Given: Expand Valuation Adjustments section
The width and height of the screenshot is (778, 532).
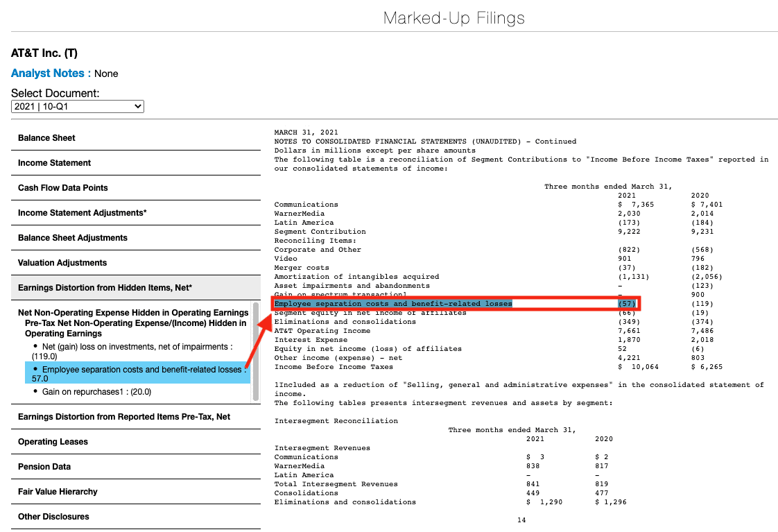Looking at the screenshot, I should pyautogui.click(x=135, y=262).
